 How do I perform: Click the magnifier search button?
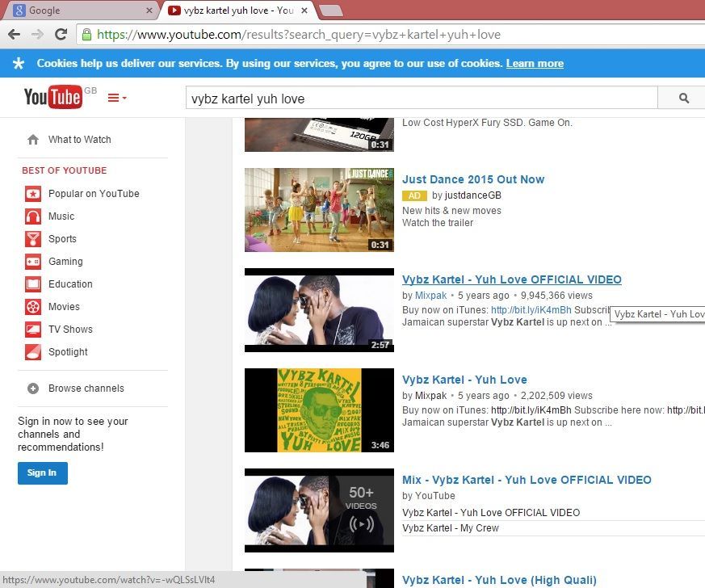click(683, 98)
